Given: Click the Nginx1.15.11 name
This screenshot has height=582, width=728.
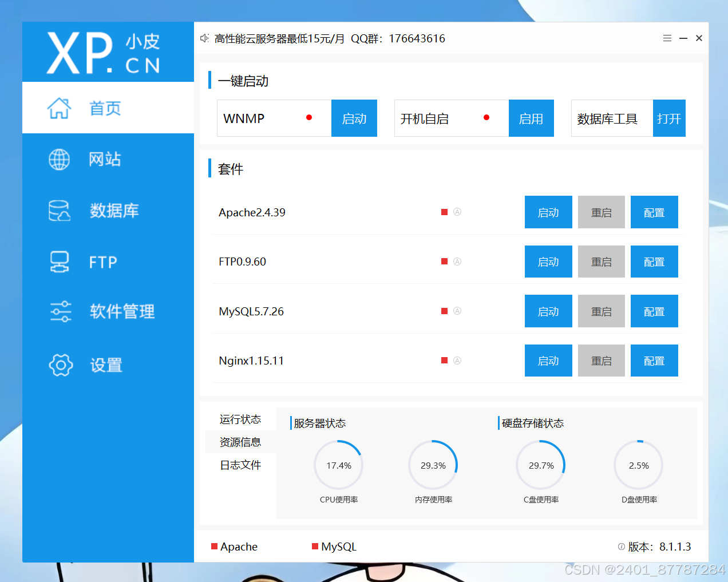Looking at the screenshot, I should 251,361.
